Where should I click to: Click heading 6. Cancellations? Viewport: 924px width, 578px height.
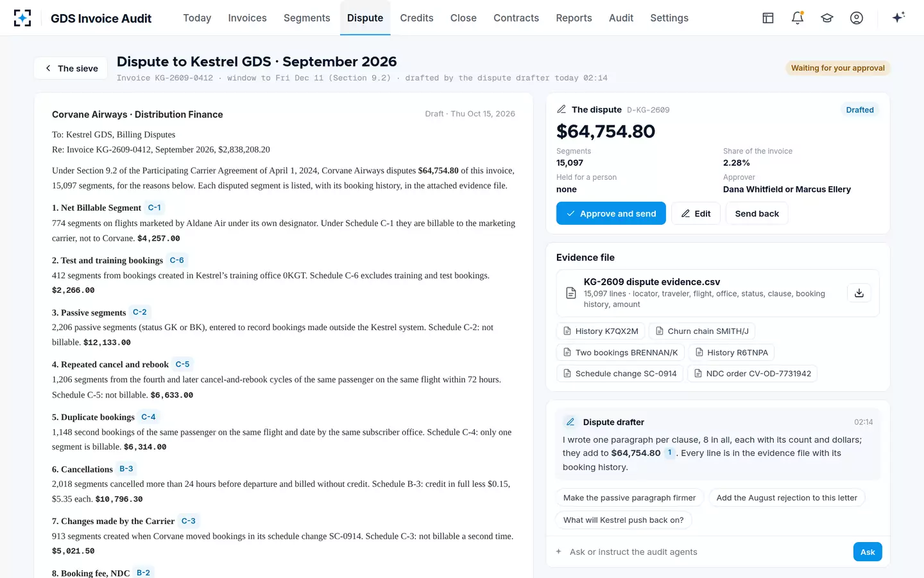tap(82, 469)
